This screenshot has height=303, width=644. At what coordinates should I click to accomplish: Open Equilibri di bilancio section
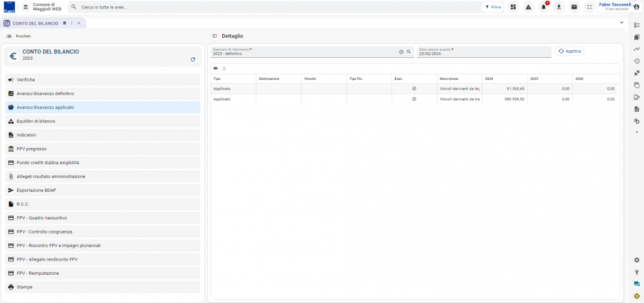coord(102,122)
